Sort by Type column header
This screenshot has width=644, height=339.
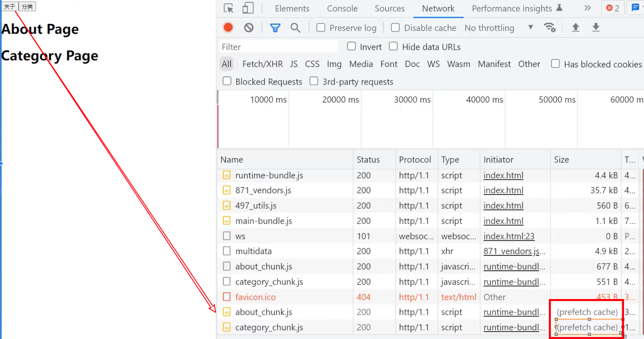click(x=459, y=160)
